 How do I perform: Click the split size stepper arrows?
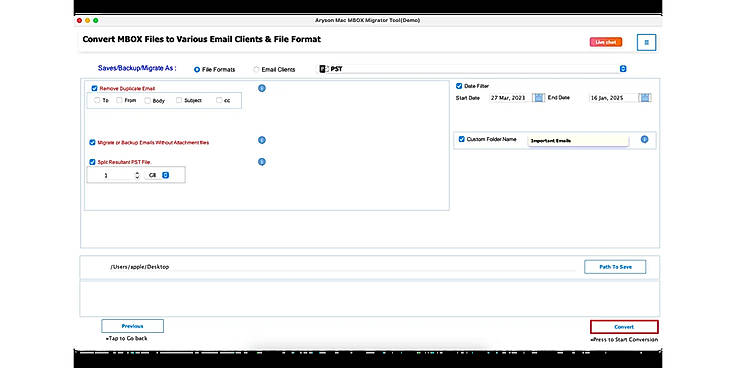pos(137,175)
